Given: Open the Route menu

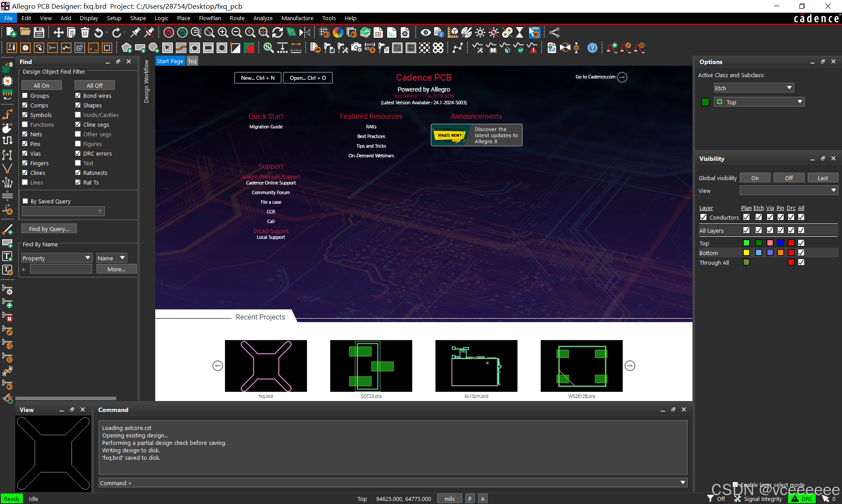Looking at the screenshot, I should (237, 18).
